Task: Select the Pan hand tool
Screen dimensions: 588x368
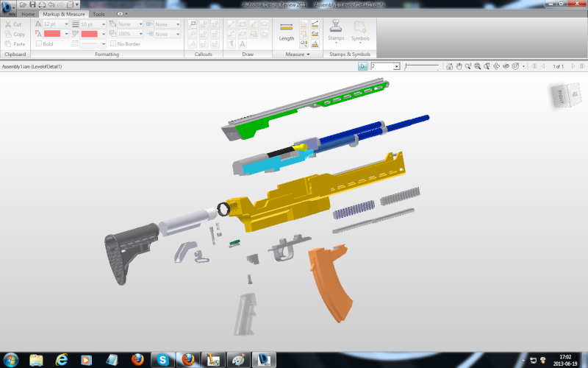Action: (459, 66)
